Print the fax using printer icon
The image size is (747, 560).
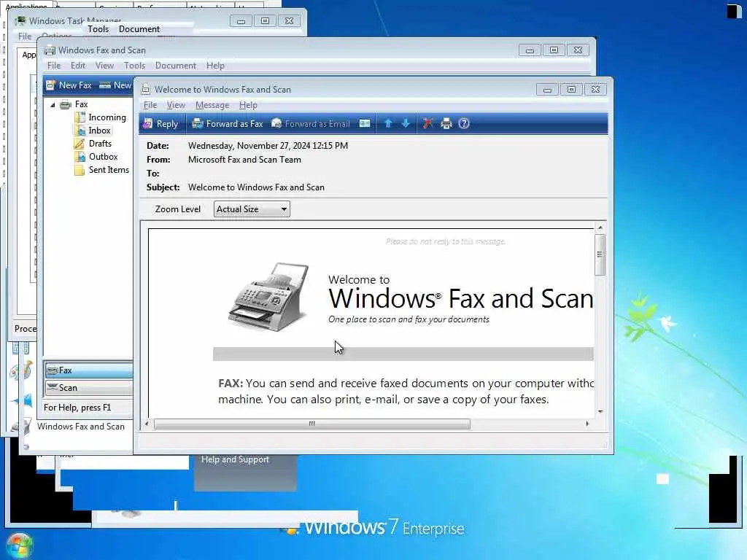pyautogui.click(x=446, y=124)
